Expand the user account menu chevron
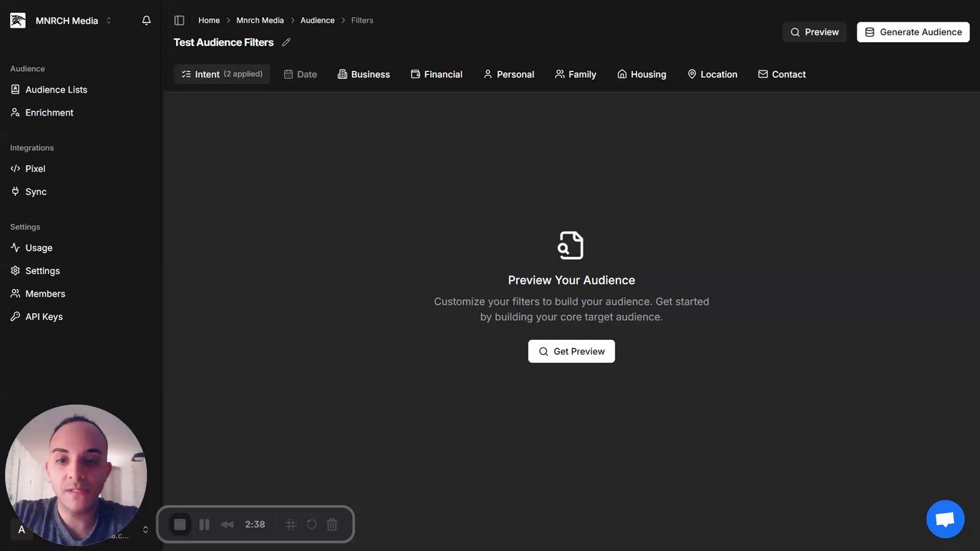The width and height of the screenshot is (980, 551). 145,530
